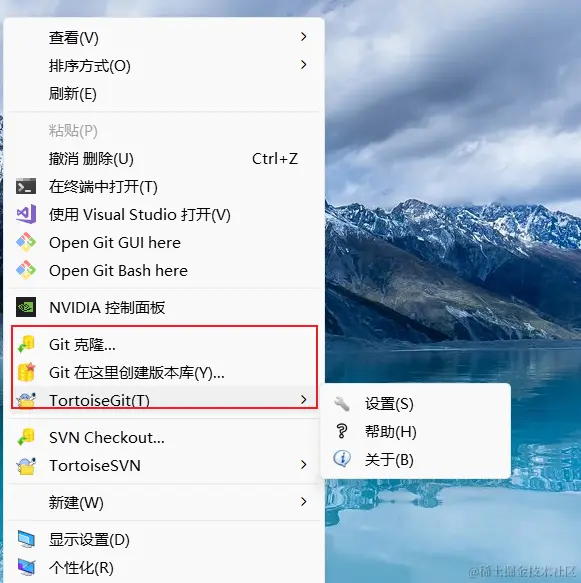Screen dimensions: 581x583
Task: Select SVN Checkout... menu entry
Action: click(x=164, y=437)
